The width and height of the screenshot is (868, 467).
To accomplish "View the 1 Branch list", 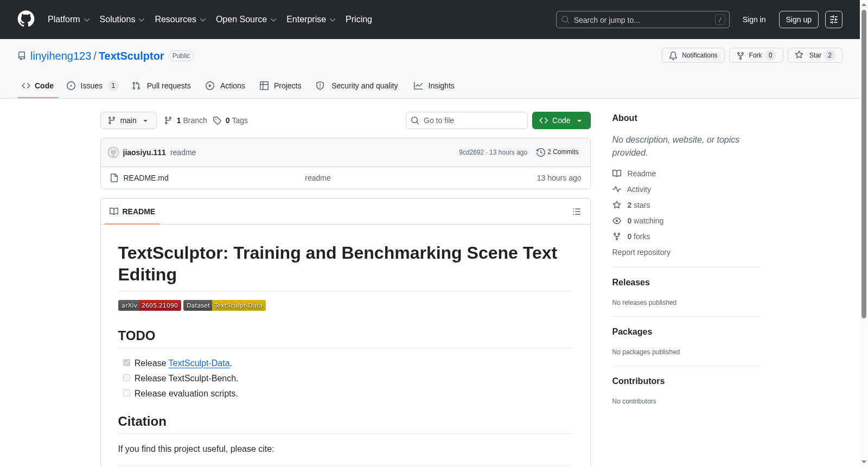I will click(186, 120).
